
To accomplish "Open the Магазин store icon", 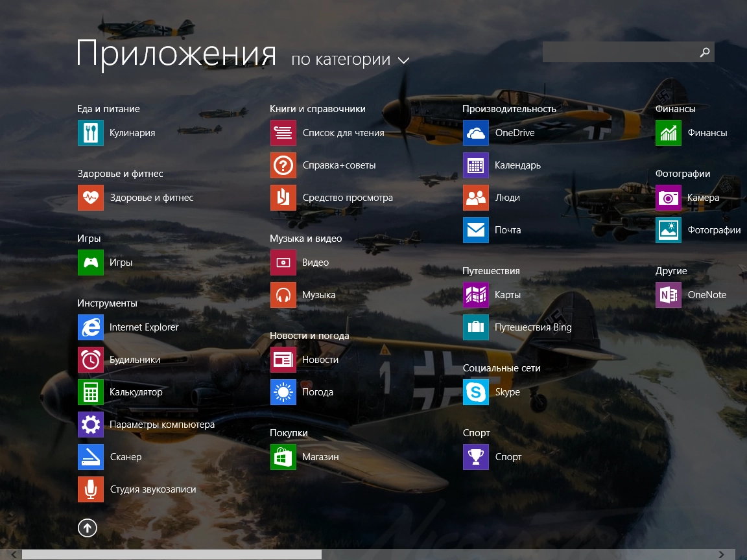I will point(283,457).
